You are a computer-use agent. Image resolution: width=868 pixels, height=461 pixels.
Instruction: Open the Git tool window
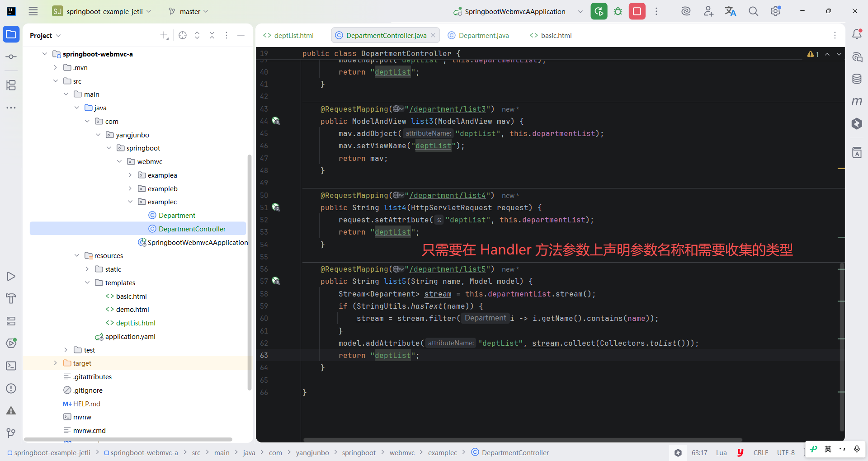11,433
